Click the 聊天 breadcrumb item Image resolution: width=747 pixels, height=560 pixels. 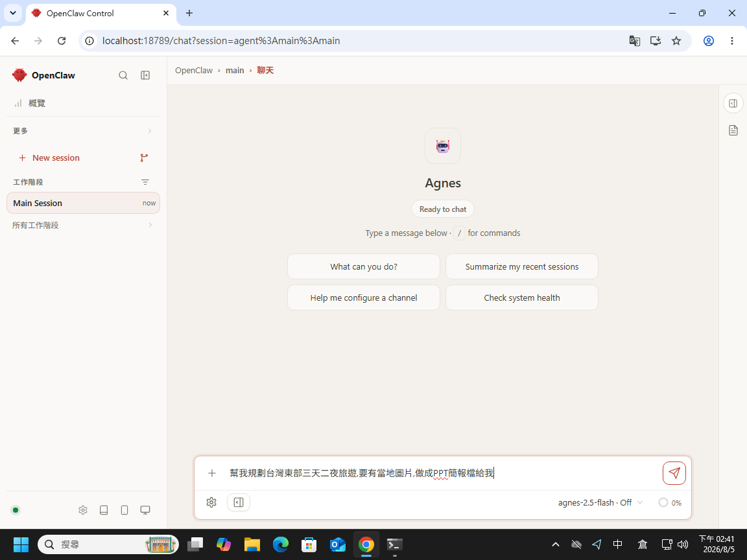[265, 71]
